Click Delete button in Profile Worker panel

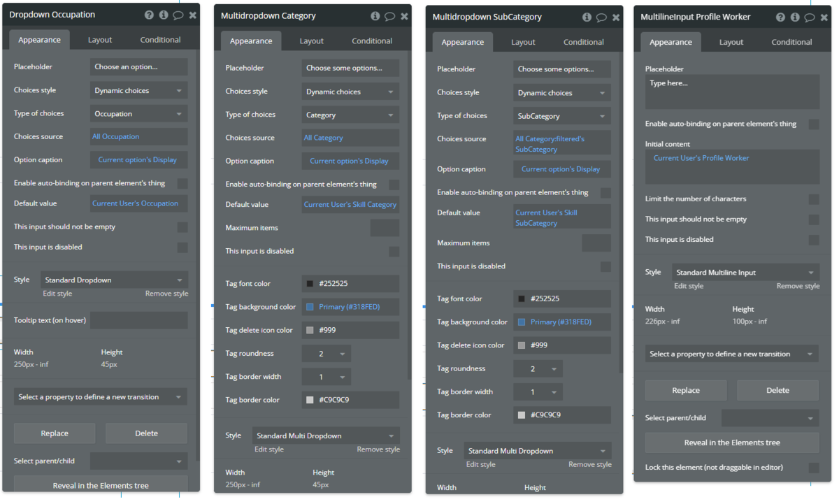(x=777, y=391)
